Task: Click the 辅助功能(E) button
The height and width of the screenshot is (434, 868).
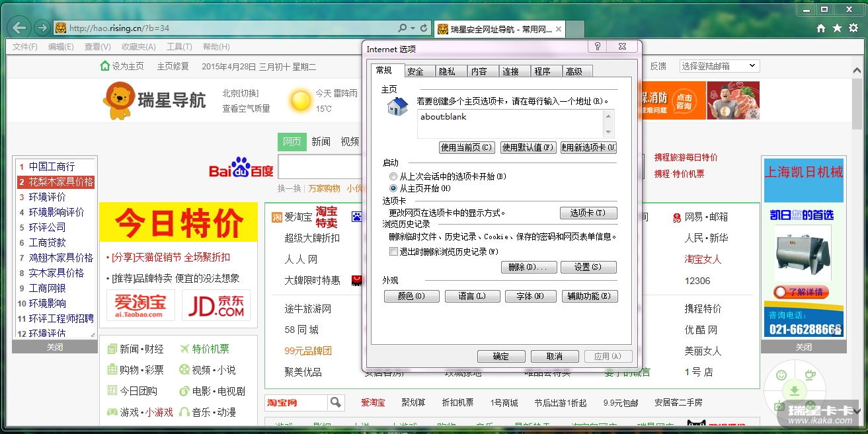Action: coord(589,297)
